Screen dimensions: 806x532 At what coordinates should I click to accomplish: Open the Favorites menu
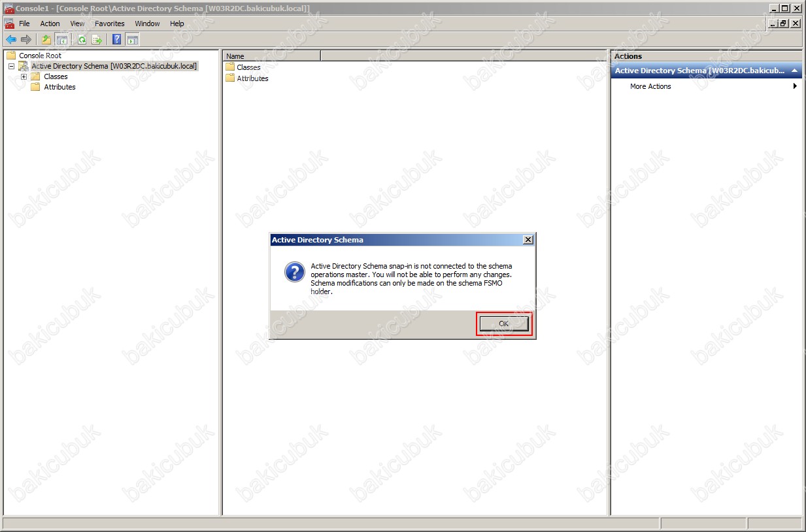(x=110, y=24)
